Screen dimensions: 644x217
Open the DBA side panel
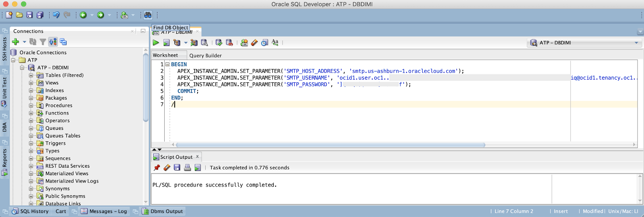coord(4,127)
